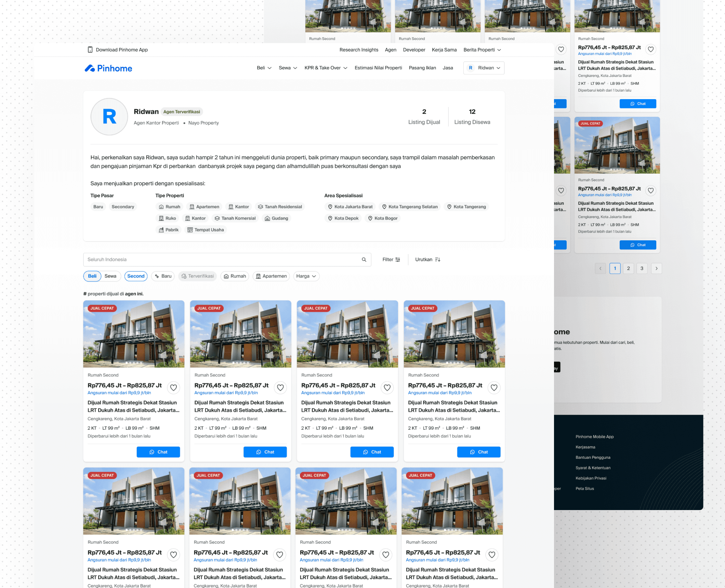
Task: Click the Pinhome logo
Action: [x=108, y=68]
